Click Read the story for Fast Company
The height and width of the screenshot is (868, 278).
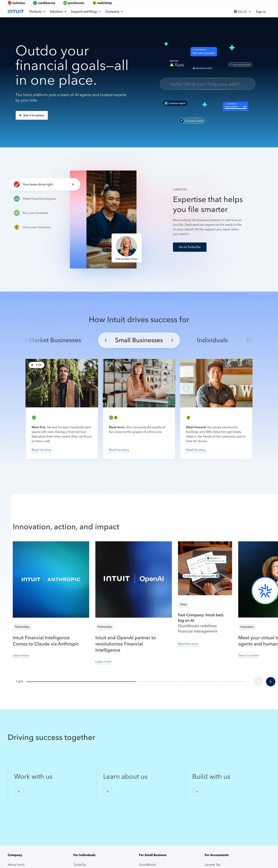[x=188, y=644]
